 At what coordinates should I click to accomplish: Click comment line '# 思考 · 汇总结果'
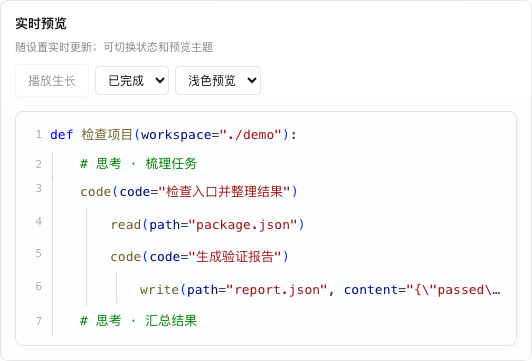point(138,320)
